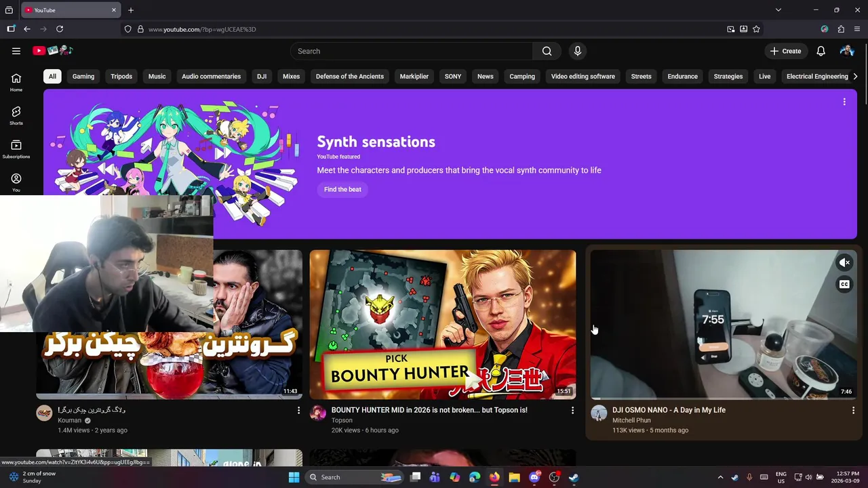The height and width of the screenshot is (488, 868).
Task: Select the Mixes filter chip
Action: (x=291, y=77)
